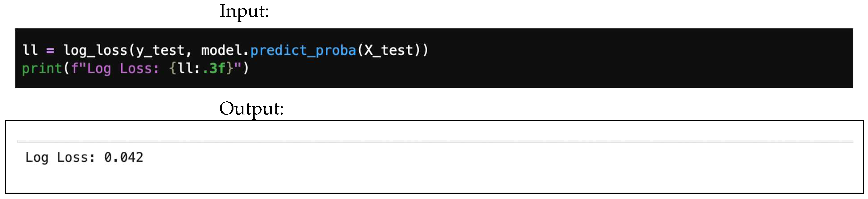Click the closing parenthesis after the f-string
Screen dimensions: 868x199
(246, 69)
